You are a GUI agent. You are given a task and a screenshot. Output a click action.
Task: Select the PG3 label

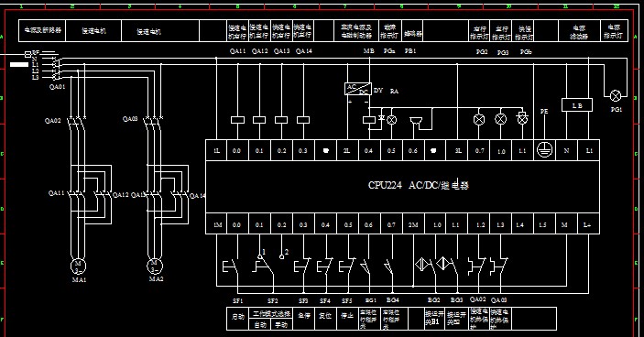[503, 52]
